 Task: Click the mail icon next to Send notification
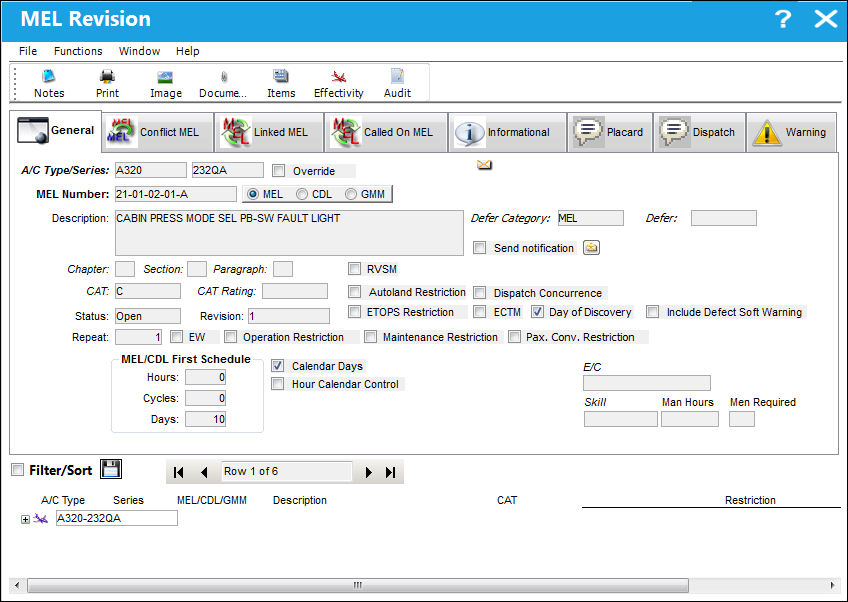(x=591, y=248)
